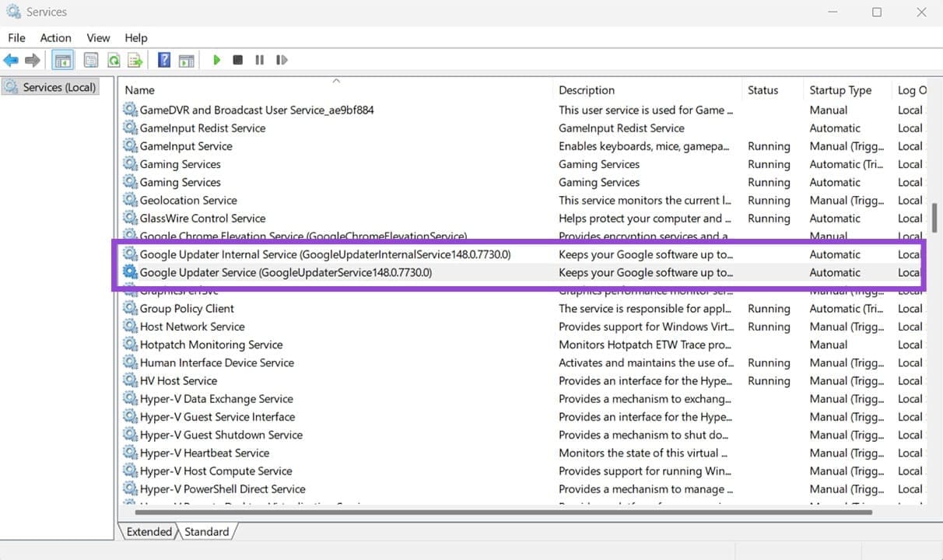Sort services by Name column header
Viewport: 943px width, 560px height.
tap(140, 90)
